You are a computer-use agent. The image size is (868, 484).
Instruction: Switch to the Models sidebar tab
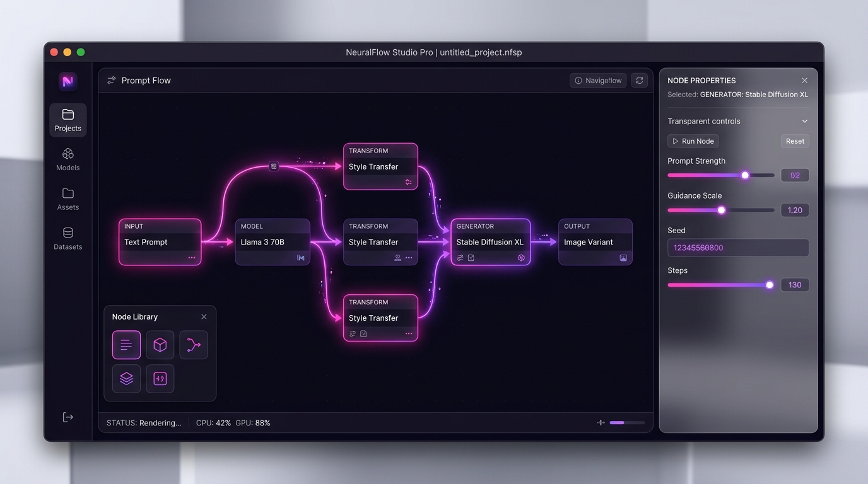tap(68, 159)
